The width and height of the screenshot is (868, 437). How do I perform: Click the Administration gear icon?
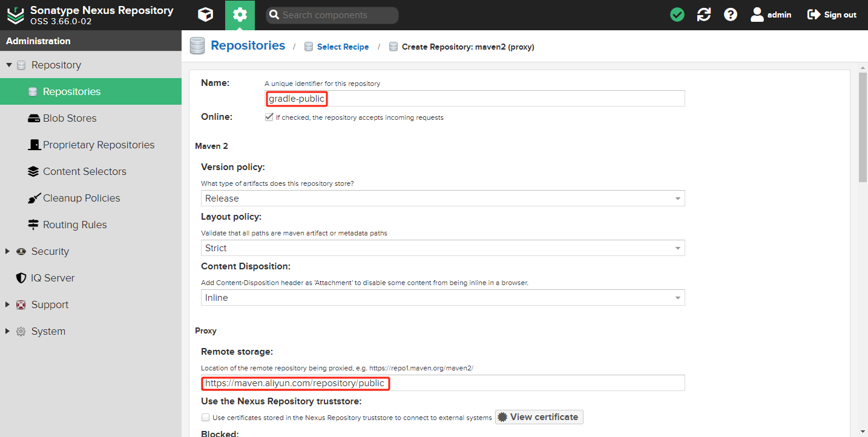point(240,15)
